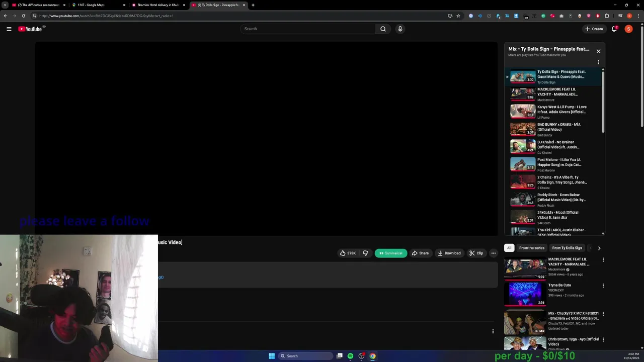Open a new browser tab
Screen dimensions: 644x362
(x=253, y=5)
